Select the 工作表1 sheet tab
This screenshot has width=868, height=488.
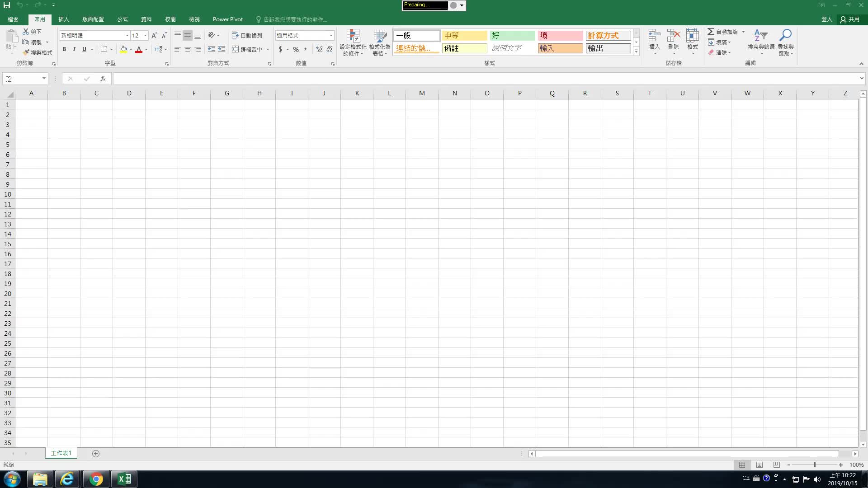61,453
